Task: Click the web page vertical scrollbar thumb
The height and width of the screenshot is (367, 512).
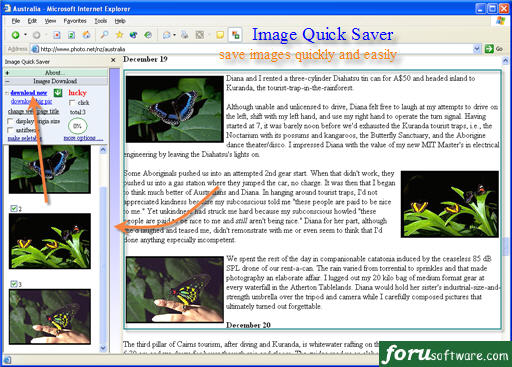Action: click(x=506, y=247)
